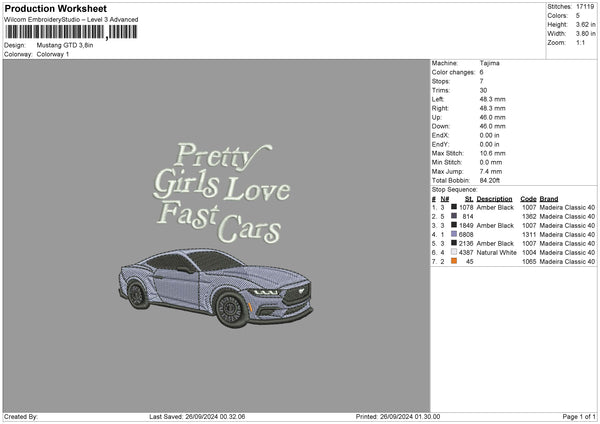Click the 'Code' column header

pyautogui.click(x=528, y=199)
